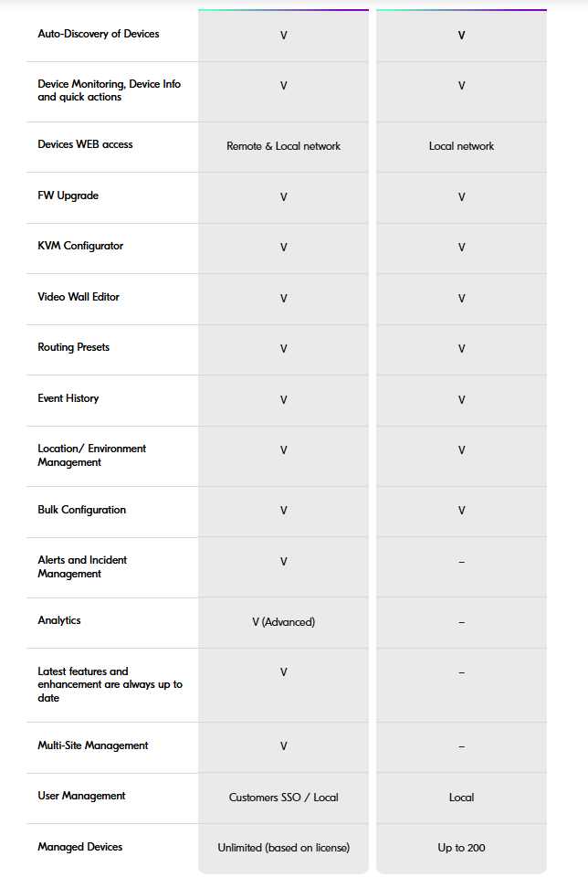Click the Video Wall Editor label

79,297
